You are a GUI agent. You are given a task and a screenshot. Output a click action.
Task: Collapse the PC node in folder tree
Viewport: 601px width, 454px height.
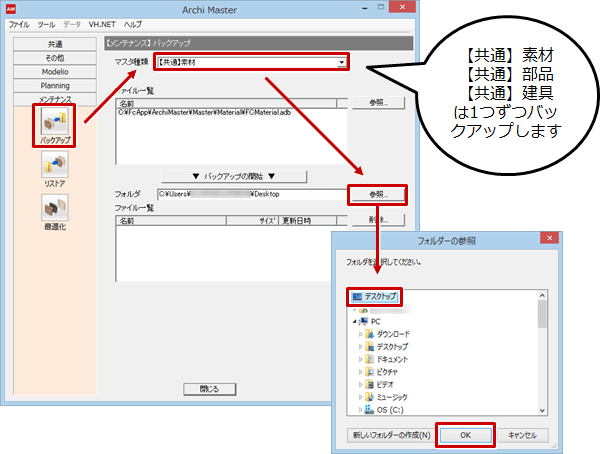[x=354, y=321]
